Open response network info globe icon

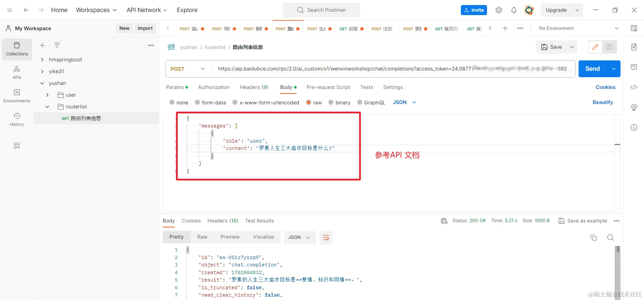tap(444, 221)
